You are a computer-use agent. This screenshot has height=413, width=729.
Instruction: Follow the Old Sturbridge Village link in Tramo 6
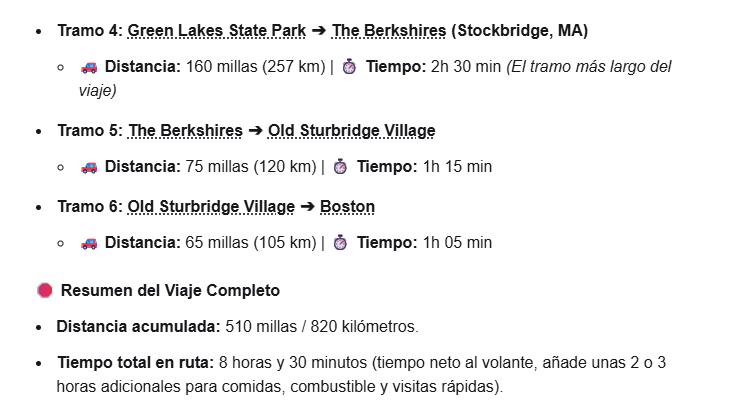pos(211,207)
